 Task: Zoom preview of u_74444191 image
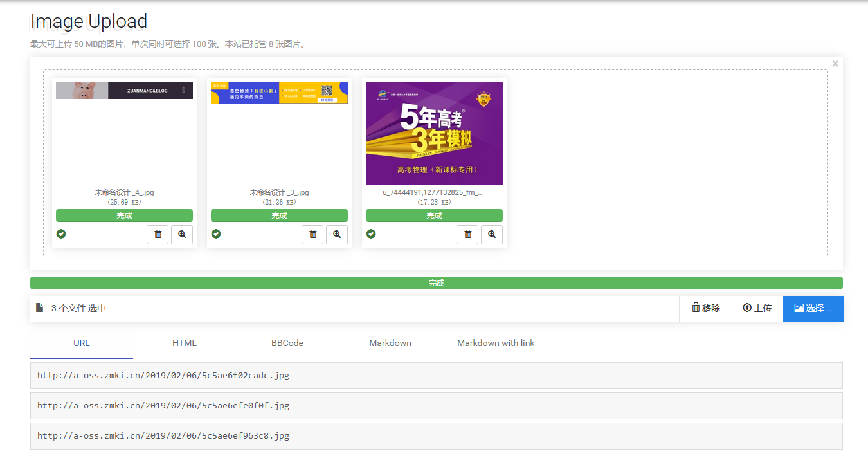pyautogui.click(x=492, y=235)
